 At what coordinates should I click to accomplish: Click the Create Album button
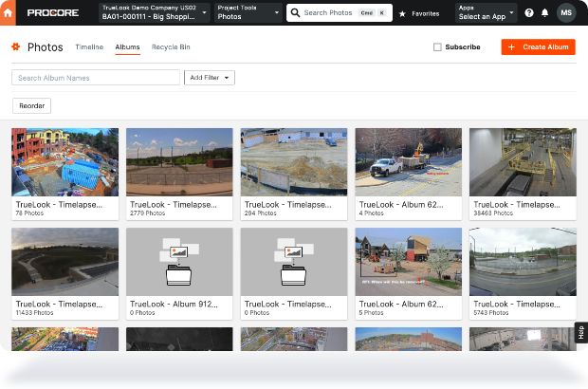538,46
